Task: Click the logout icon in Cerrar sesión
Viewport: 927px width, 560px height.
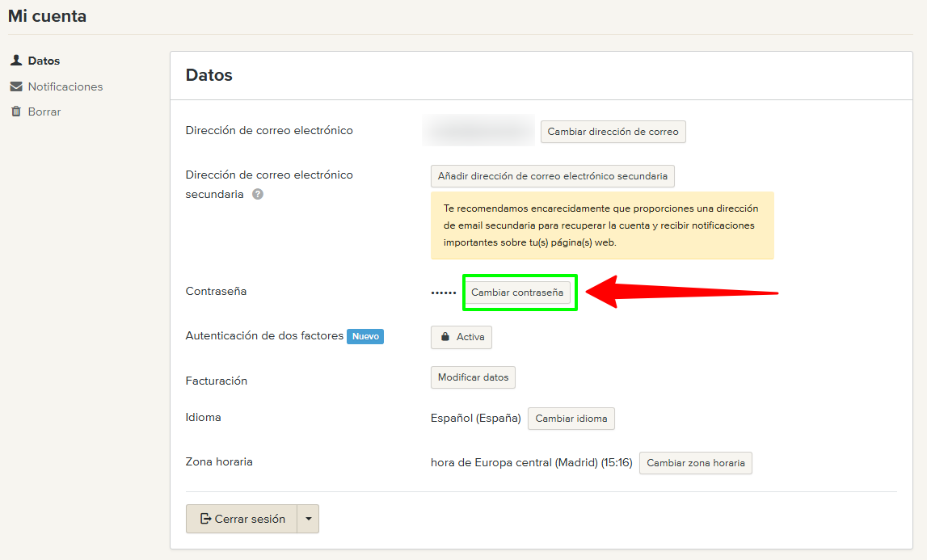Action: click(205, 519)
